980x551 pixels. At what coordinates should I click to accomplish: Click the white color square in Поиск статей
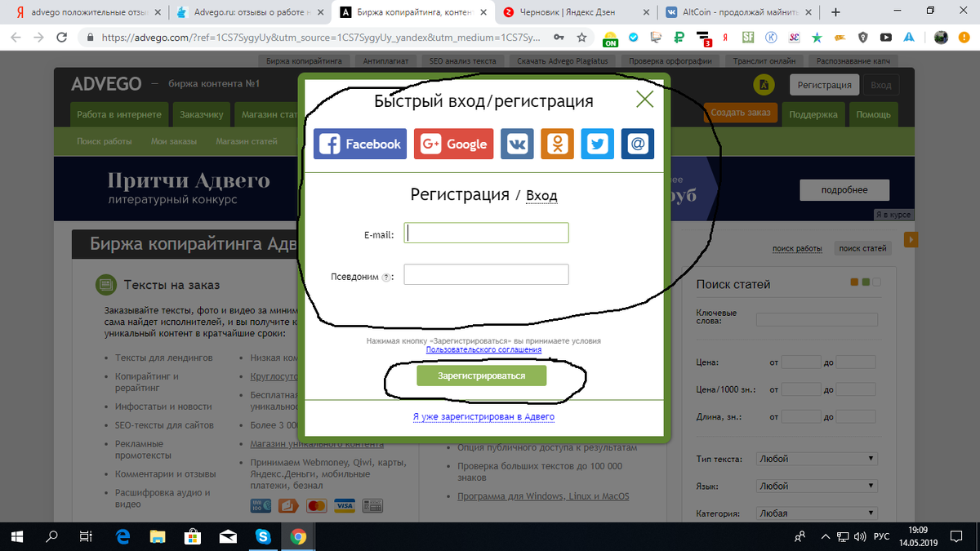click(877, 282)
